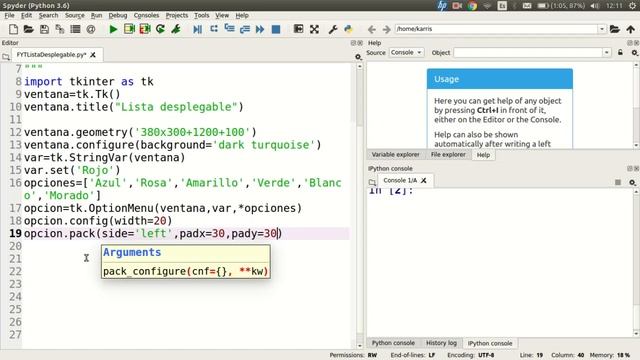Stop debugging with the blue square
Screen dimensions: 640x360
(276, 29)
